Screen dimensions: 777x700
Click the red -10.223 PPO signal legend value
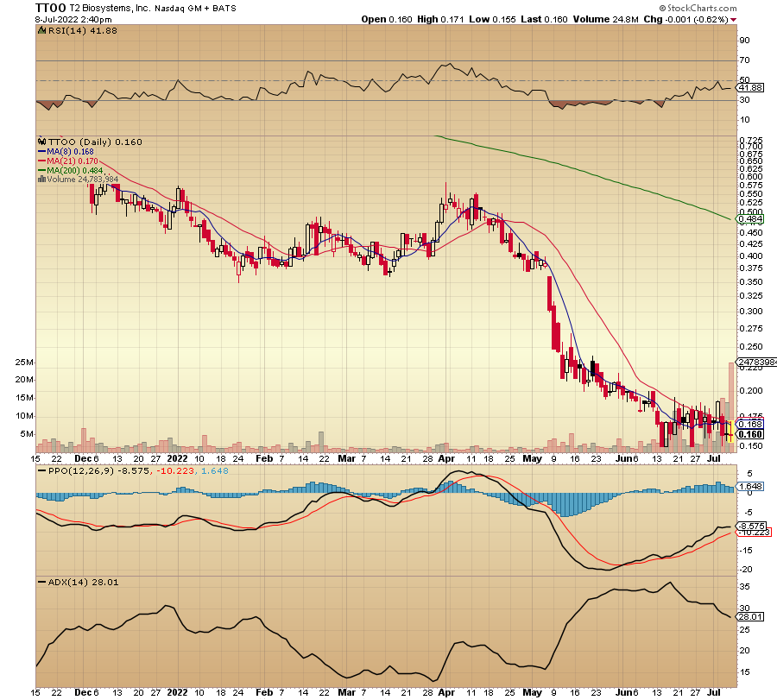(x=175, y=471)
